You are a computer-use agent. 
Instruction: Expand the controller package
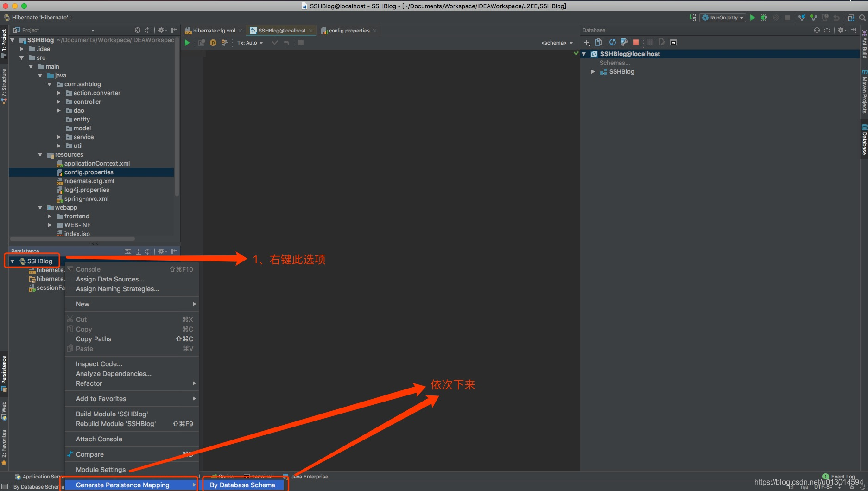(x=59, y=102)
